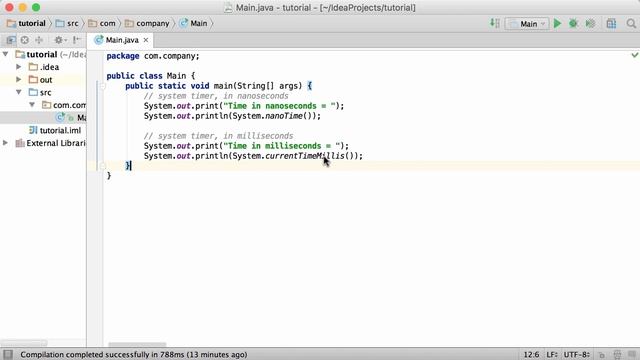
Task: Open Search Everywhere magnifier icon
Action: coord(631,24)
